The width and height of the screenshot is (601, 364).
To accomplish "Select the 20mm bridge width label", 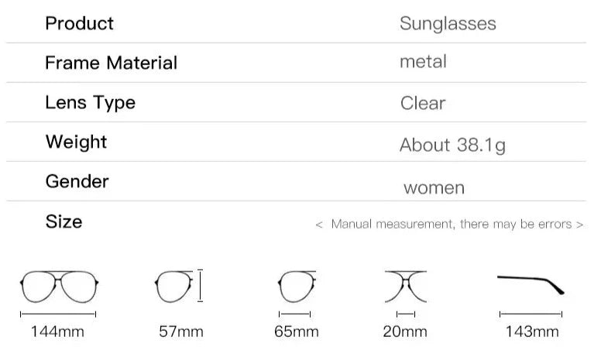I will [x=405, y=332].
